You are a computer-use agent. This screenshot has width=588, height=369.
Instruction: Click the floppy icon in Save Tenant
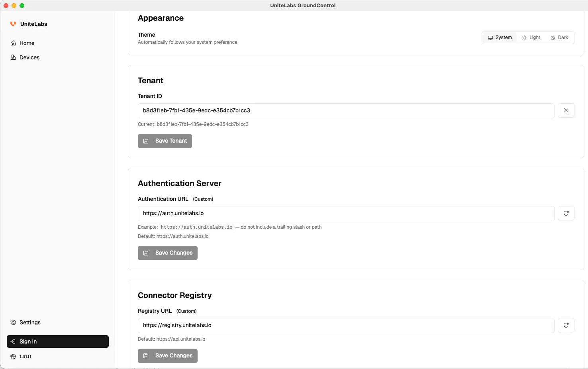(x=146, y=141)
